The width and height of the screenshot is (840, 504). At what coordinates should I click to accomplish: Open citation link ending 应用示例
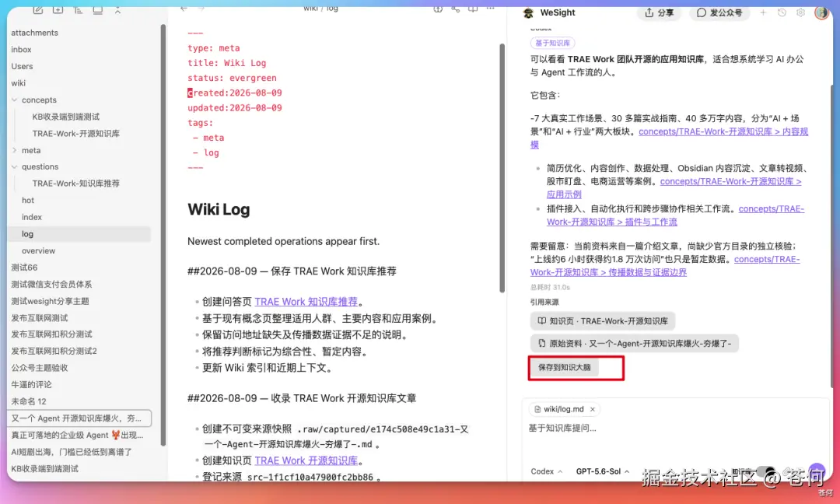click(730, 181)
